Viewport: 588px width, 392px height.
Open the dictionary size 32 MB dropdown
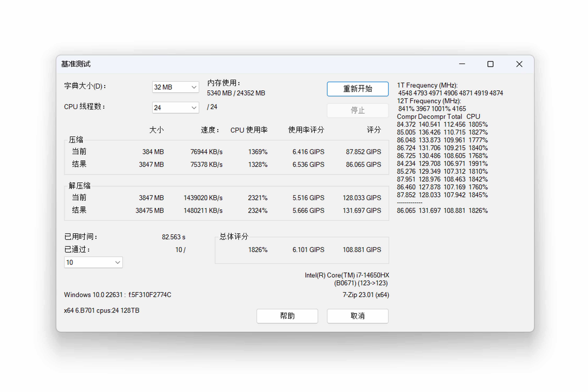pos(175,87)
